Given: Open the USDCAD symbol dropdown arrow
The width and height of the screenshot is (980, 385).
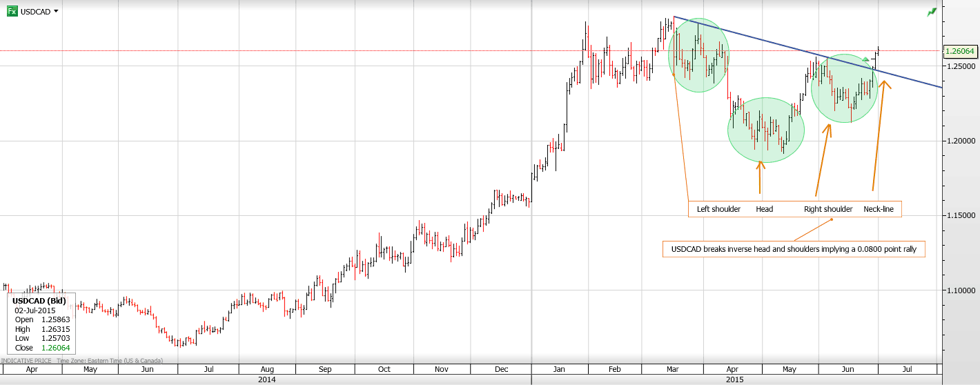Looking at the screenshot, I should [x=56, y=12].
